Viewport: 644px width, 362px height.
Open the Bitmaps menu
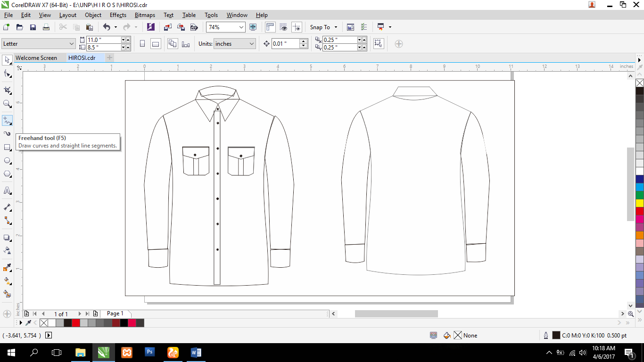point(144,15)
